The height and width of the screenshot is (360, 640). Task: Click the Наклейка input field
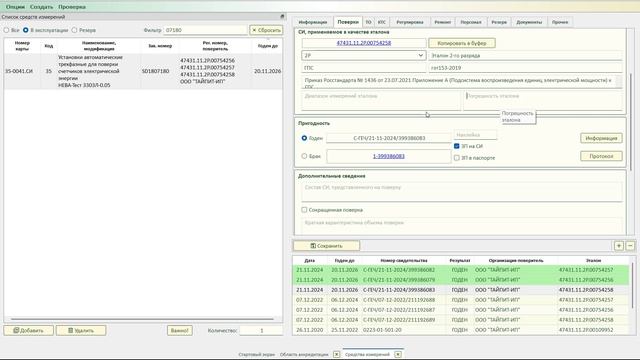coord(475,135)
